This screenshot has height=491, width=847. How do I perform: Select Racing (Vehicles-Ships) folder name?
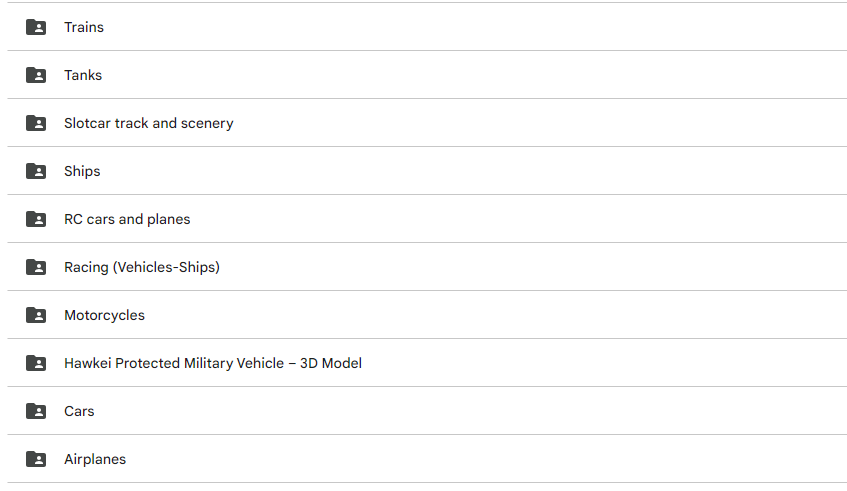142,267
